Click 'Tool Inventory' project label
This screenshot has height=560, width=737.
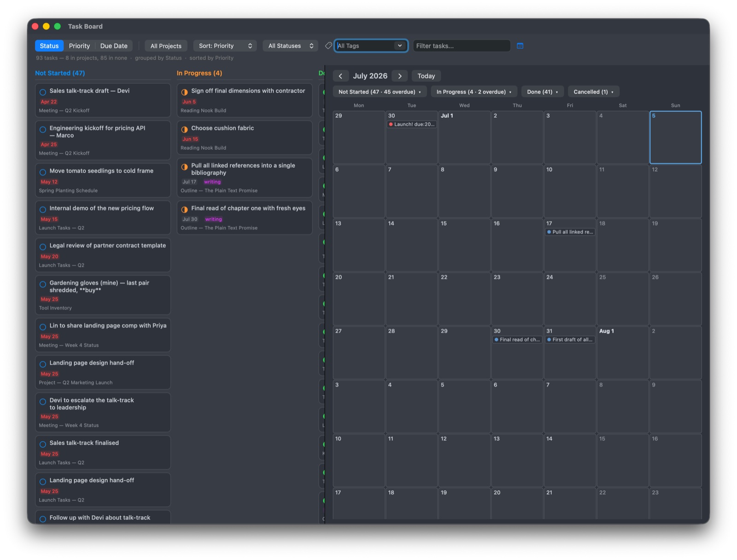(55, 308)
